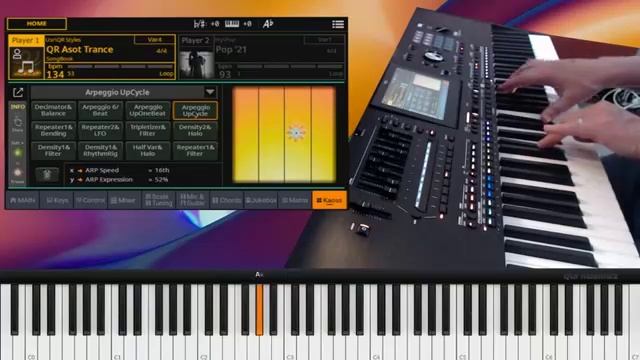Screen dimensions: 640x360
Task: Tap the first column of the Kaoss pad
Action: (245, 135)
